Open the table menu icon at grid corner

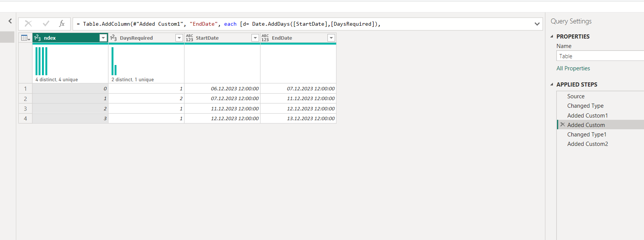pyautogui.click(x=25, y=38)
